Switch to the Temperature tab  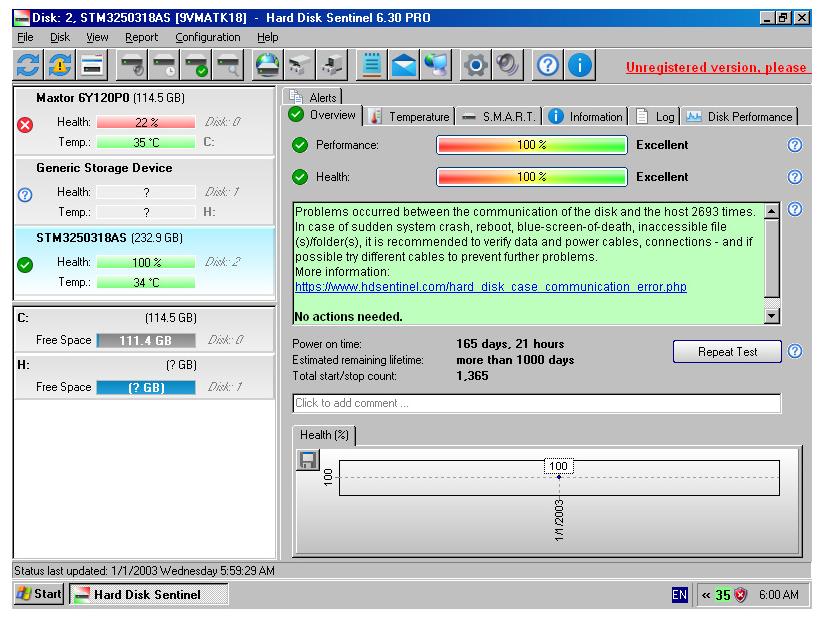pos(410,117)
